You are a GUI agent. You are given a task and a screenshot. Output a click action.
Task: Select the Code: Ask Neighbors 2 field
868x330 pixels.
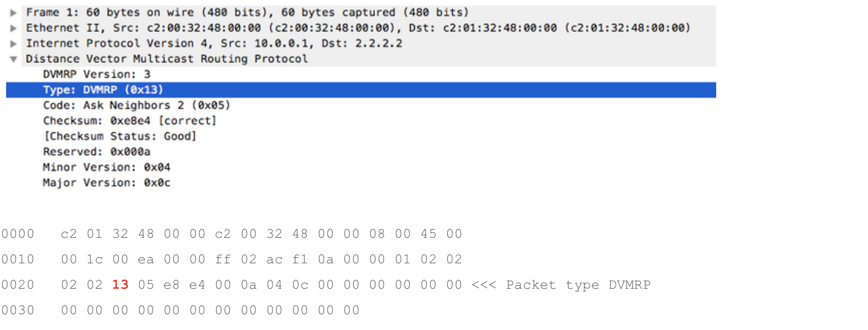click(x=137, y=105)
